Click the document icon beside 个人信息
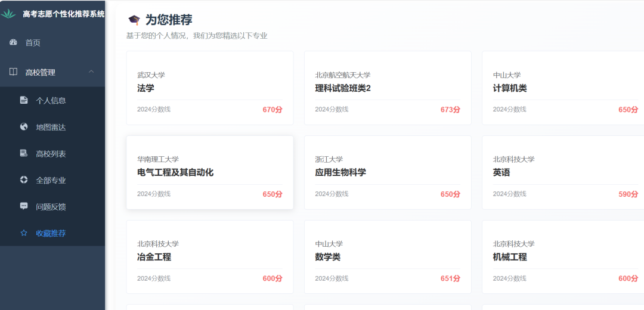Viewport: 644px width, 310px height. click(24, 100)
